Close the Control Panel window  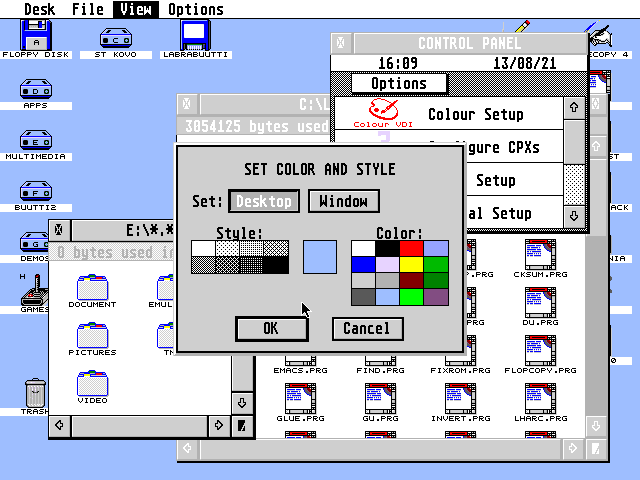coord(341,43)
